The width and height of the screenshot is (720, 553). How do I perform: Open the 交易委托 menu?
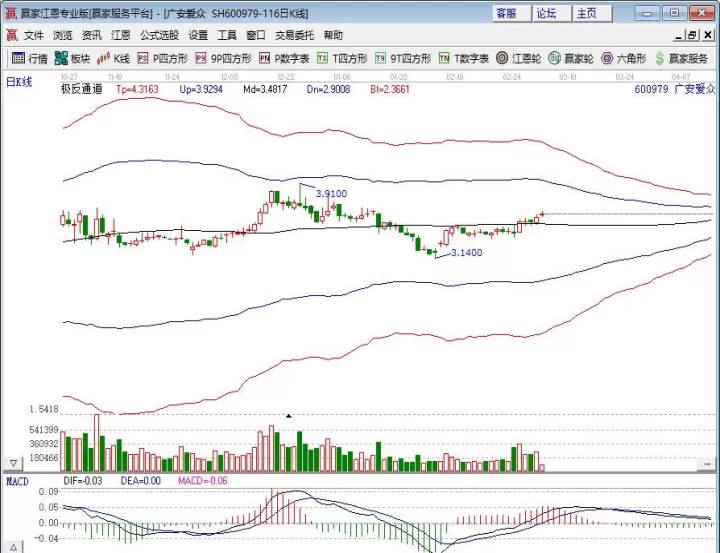(x=294, y=35)
